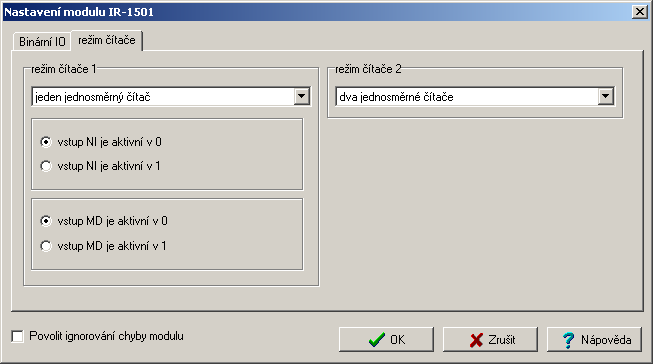Enable "Povolit ignorování chyby modulu" checkbox

(x=17, y=336)
